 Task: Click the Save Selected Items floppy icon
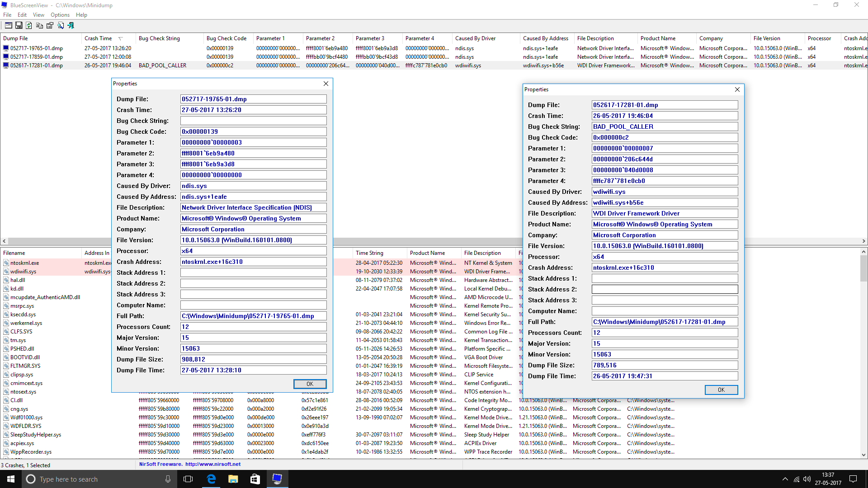coord(19,25)
